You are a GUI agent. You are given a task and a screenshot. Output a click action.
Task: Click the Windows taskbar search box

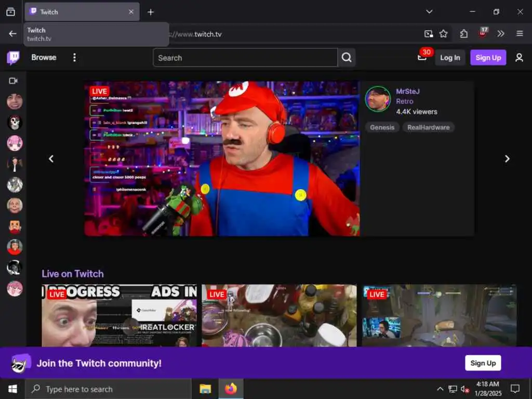pyautogui.click(x=109, y=389)
